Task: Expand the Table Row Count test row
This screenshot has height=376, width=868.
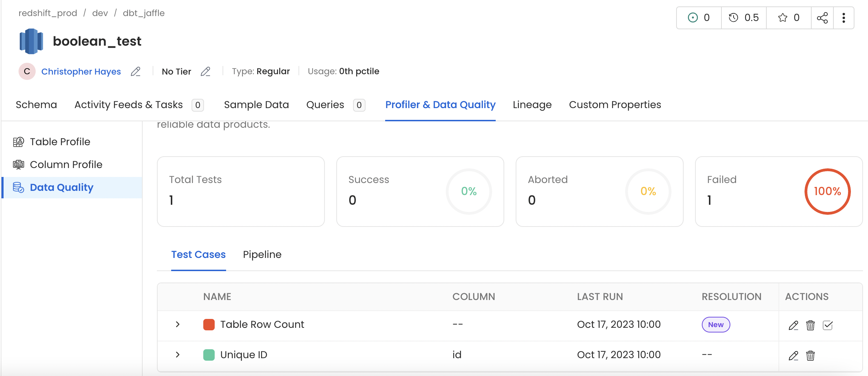Action: point(177,325)
